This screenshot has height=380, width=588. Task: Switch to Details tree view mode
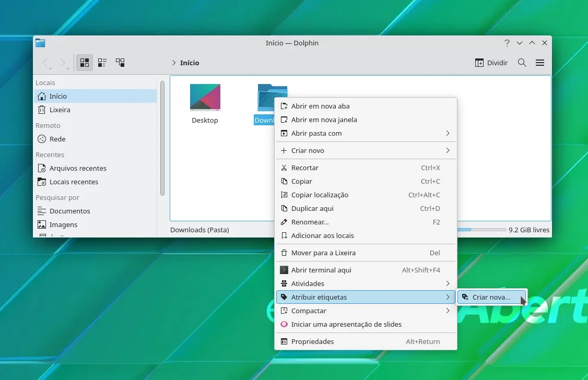click(x=120, y=63)
